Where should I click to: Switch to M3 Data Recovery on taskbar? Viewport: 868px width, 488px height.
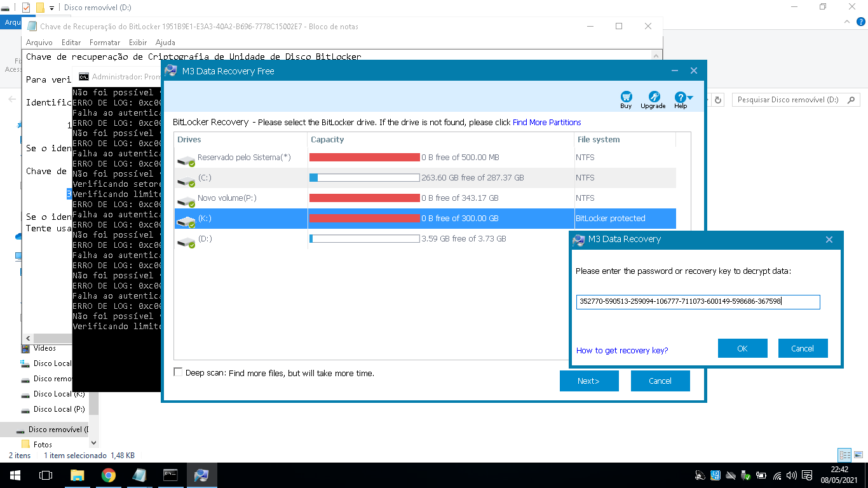coord(201,475)
